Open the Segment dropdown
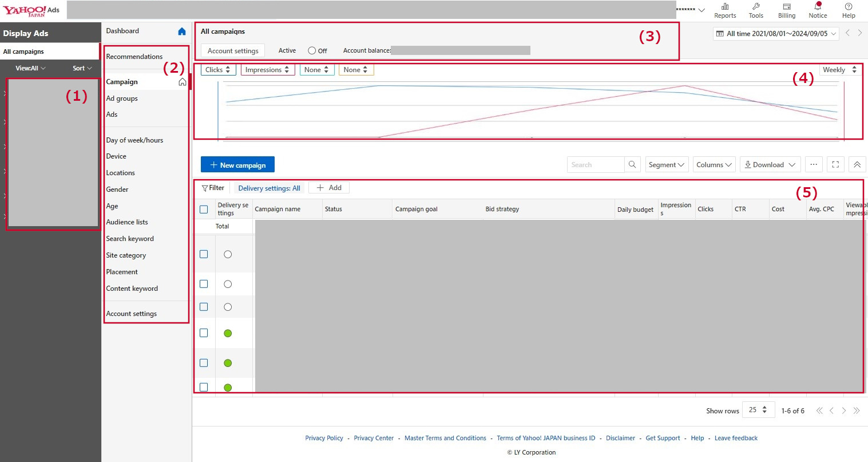The image size is (868, 462). (666, 165)
